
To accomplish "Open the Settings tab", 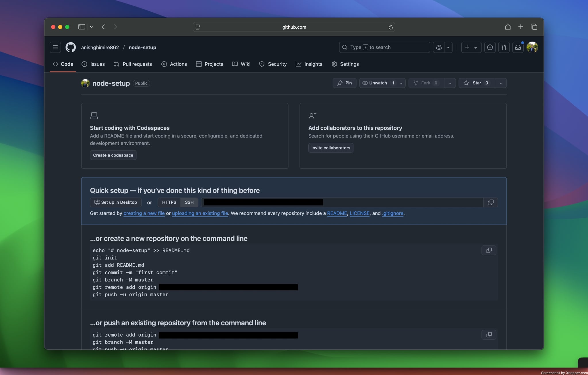I will point(345,64).
